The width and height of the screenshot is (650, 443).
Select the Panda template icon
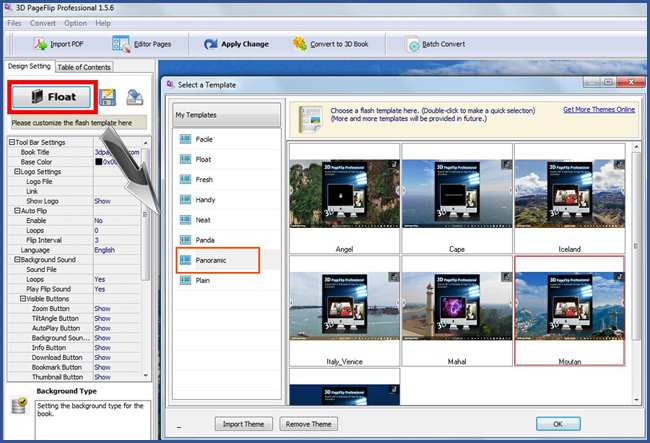185,240
